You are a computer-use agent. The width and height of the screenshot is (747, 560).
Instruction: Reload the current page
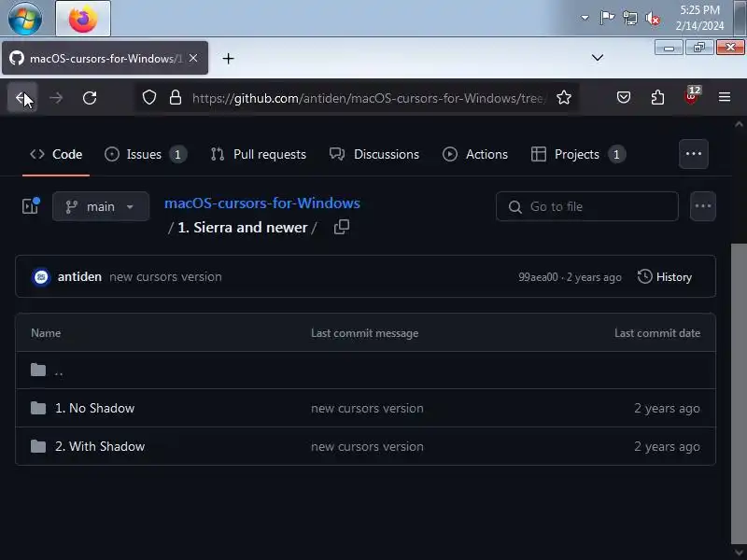pyautogui.click(x=90, y=98)
